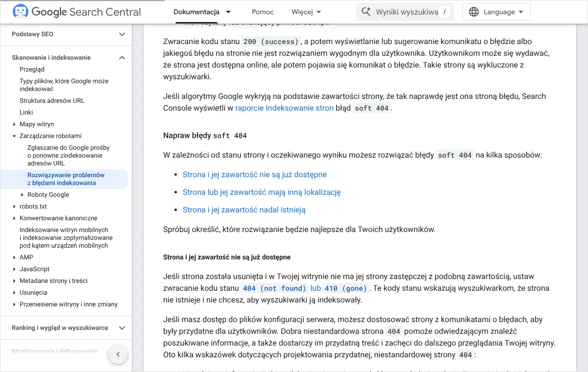588x372 pixels.
Task: Jump to Strona lub jej zawartość mają inną lokalizację
Action: (x=262, y=192)
